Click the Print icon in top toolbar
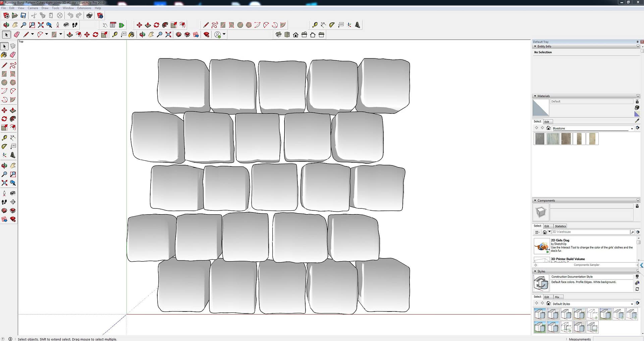Image resolution: width=644 pixels, height=341 pixels. [x=89, y=15]
